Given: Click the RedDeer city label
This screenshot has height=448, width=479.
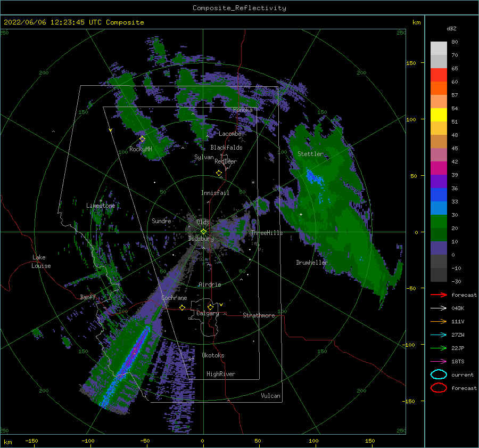Looking at the screenshot, I should click(226, 161).
